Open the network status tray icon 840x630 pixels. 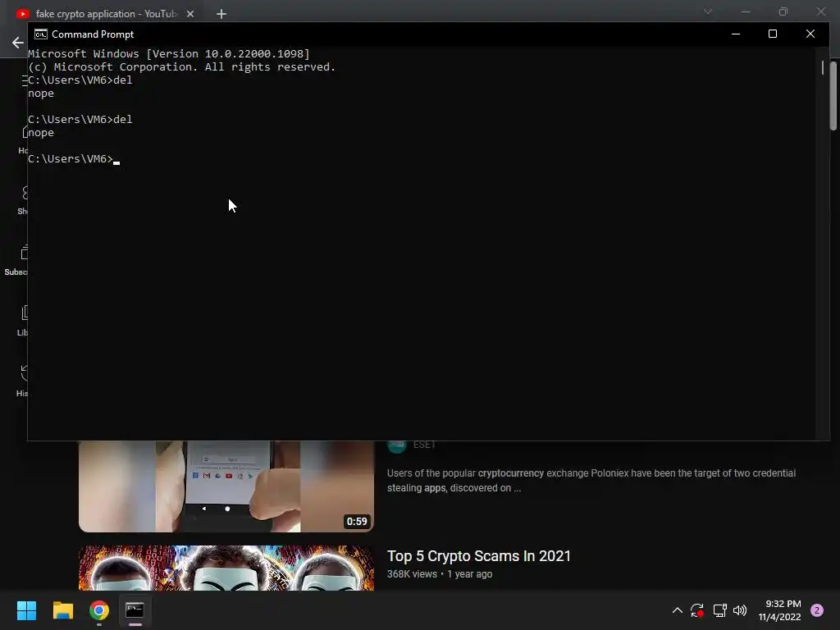[x=719, y=610]
